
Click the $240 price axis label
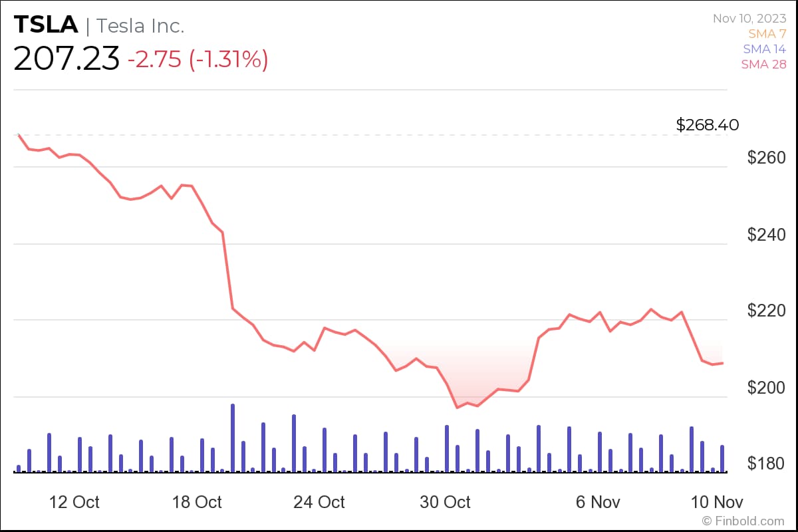point(766,235)
